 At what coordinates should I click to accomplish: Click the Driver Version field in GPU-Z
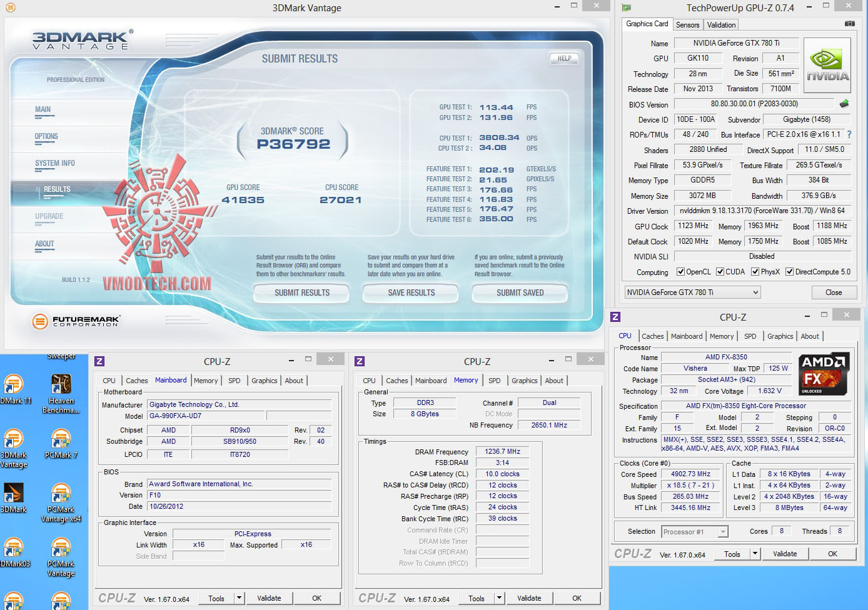click(x=762, y=211)
